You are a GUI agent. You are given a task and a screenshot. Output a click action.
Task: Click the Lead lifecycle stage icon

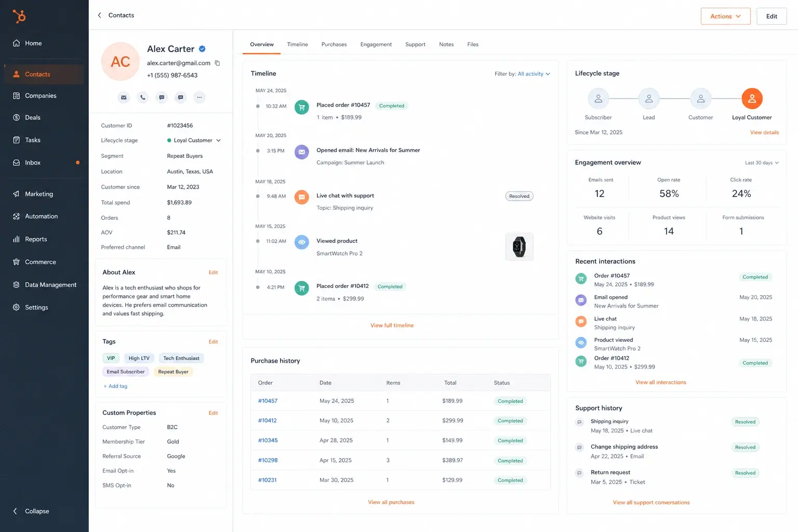pyautogui.click(x=649, y=98)
